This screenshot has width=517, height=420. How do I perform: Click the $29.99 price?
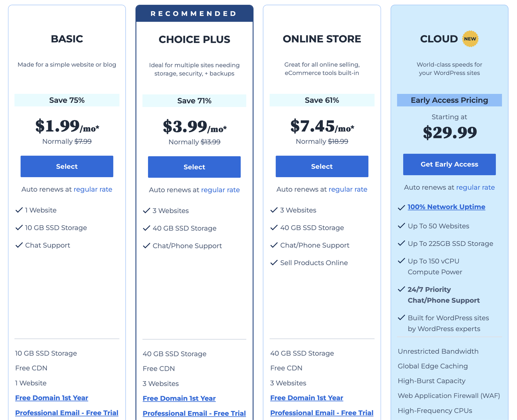coord(450,132)
